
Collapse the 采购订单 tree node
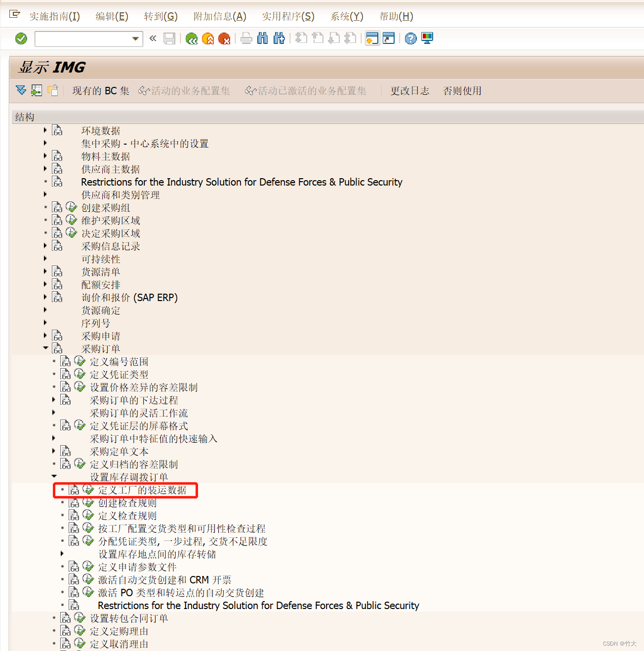click(45, 347)
